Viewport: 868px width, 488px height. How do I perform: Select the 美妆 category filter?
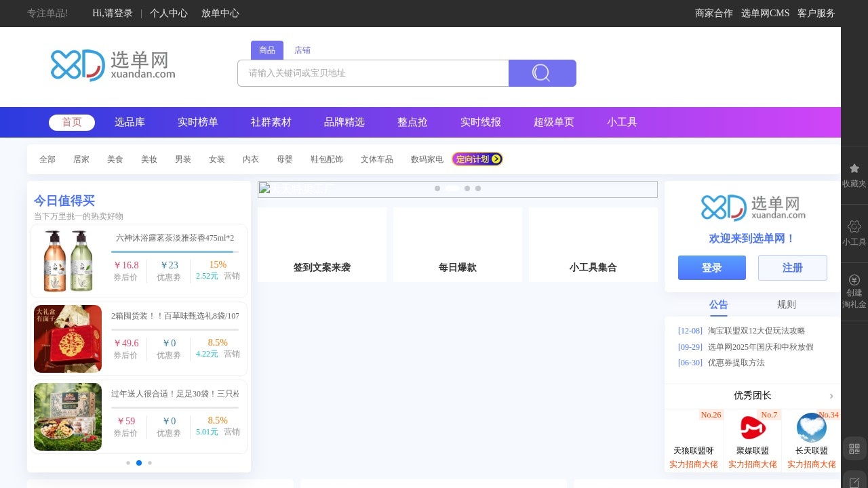(x=149, y=159)
